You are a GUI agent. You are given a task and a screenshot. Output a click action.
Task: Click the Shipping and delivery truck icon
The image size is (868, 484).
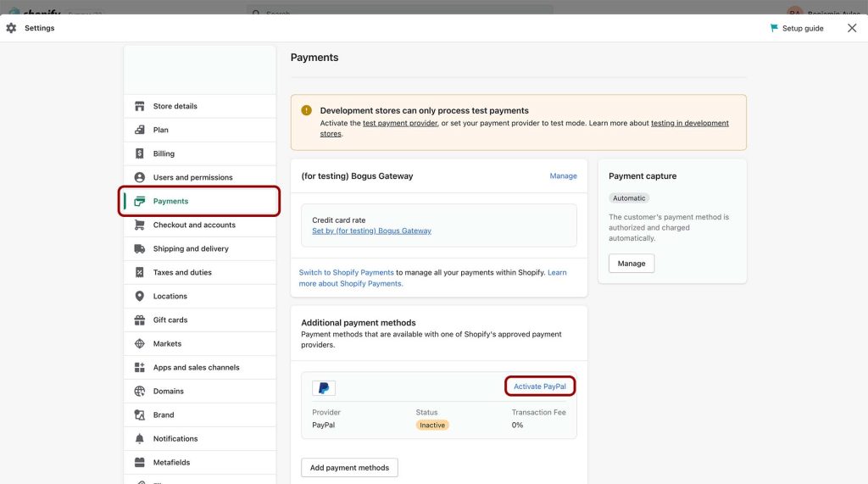[x=140, y=248]
